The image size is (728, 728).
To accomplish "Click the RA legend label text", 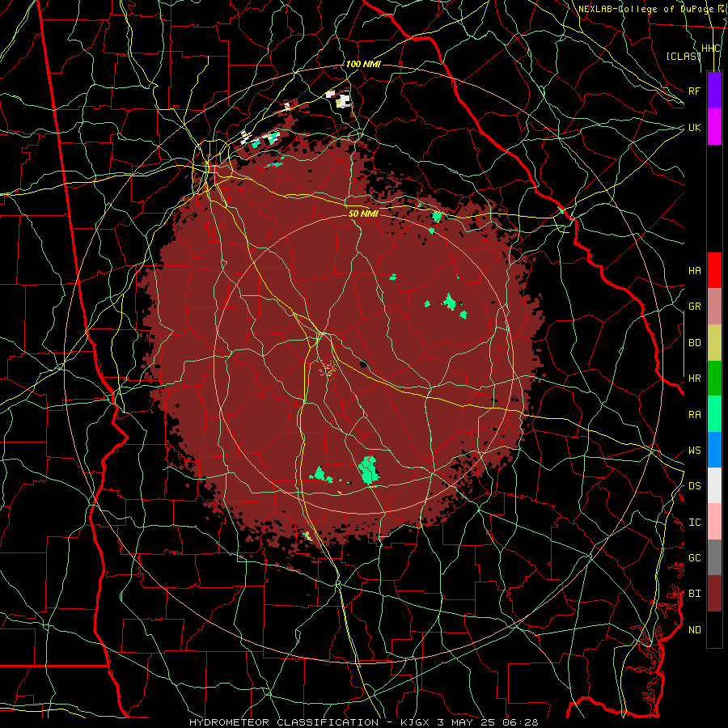I will click(x=694, y=415).
